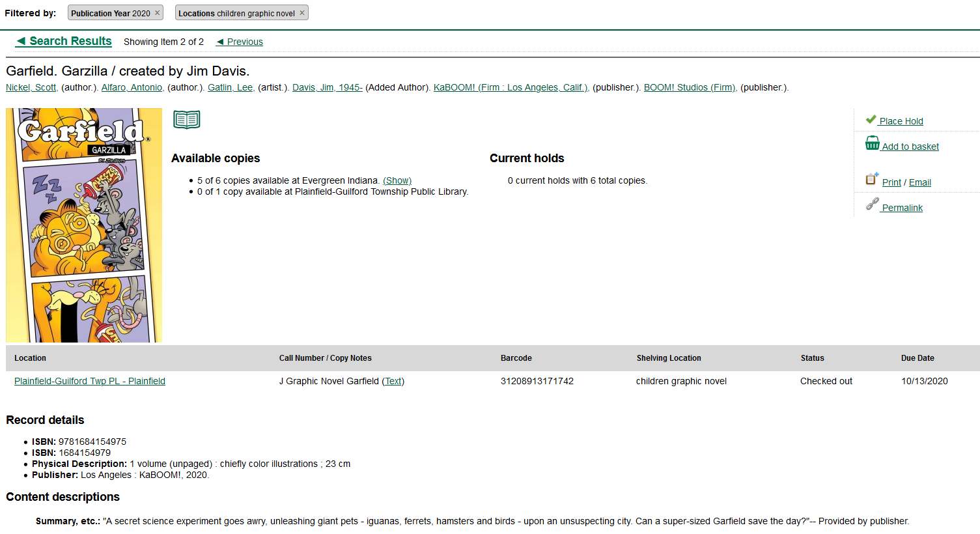980x534 pixels.
Task: Click the Available copies heading
Action: click(x=216, y=158)
